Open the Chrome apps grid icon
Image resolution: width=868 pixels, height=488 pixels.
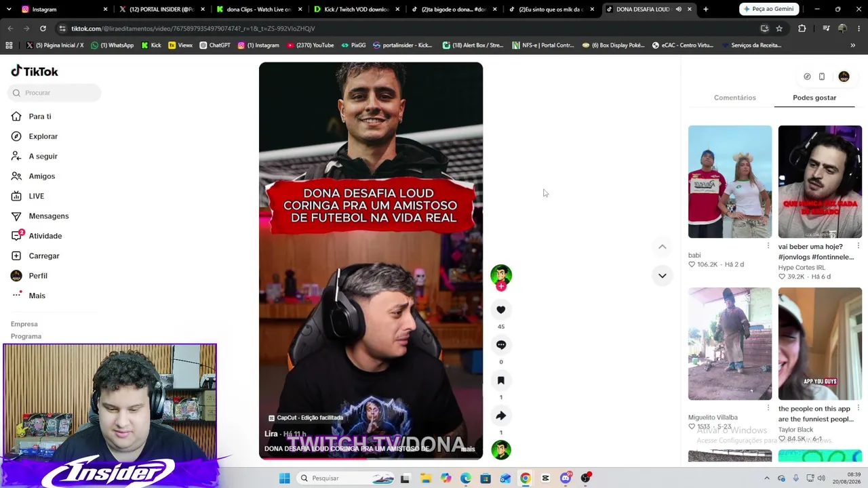click(x=9, y=45)
